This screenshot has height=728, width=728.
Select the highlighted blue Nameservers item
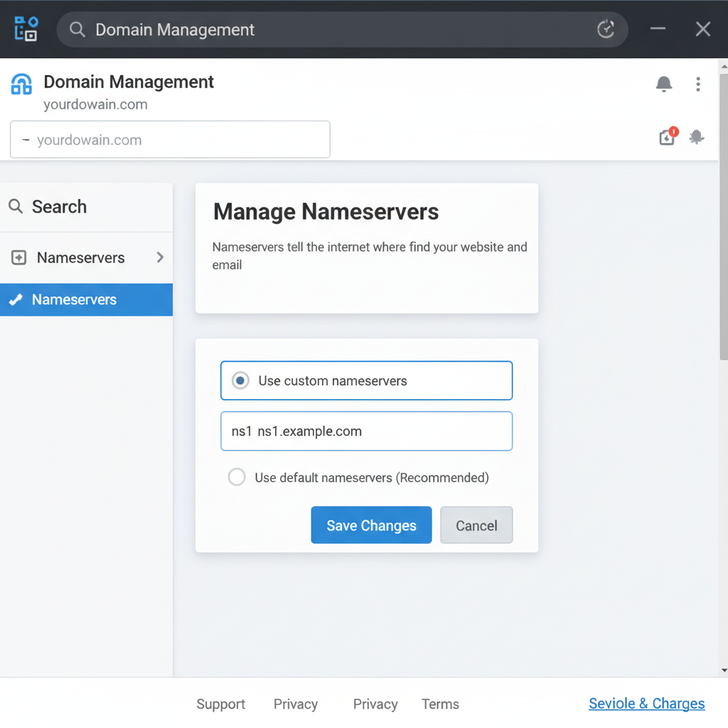coord(86,300)
